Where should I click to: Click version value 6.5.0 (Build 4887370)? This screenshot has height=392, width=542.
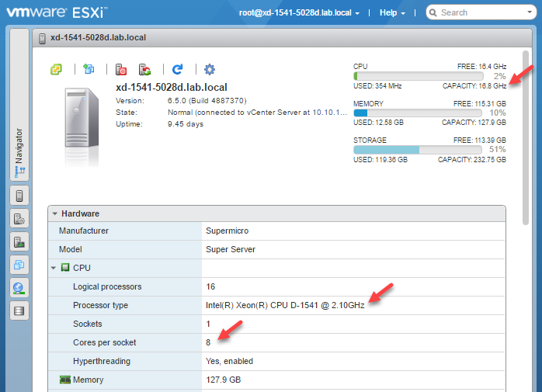[x=207, y=101]
